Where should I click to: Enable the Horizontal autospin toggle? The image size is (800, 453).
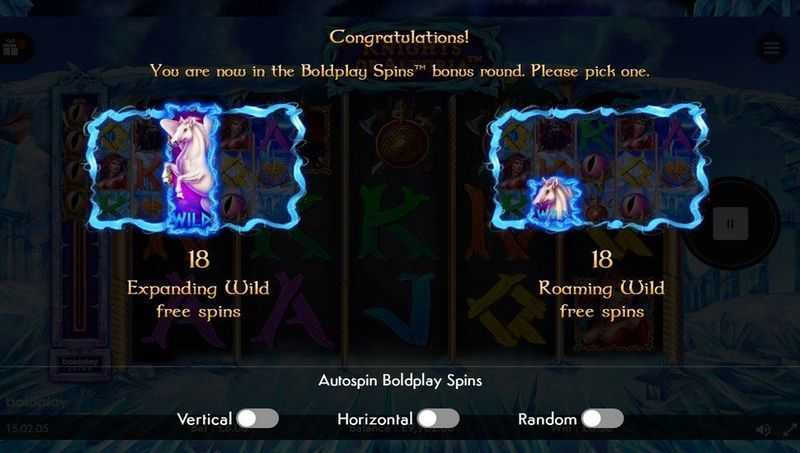438,419
